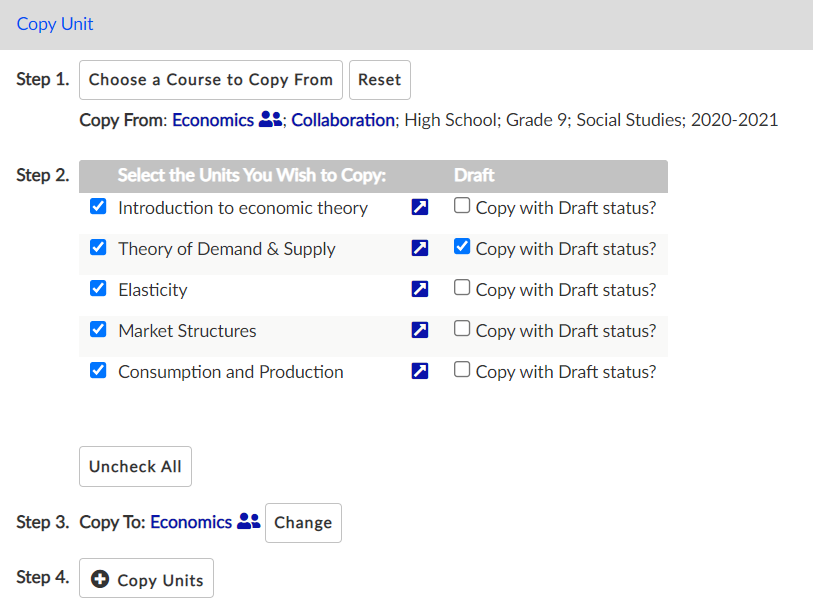Image resolution: width=813 pixels, height=604 pixels.
Task: Click the Uncheck All button
Action: tap(135, 466)
